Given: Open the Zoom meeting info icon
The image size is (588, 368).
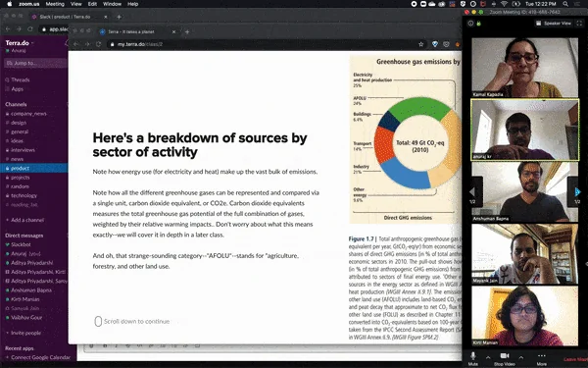Looking at the screenshot, I should 470,24.
